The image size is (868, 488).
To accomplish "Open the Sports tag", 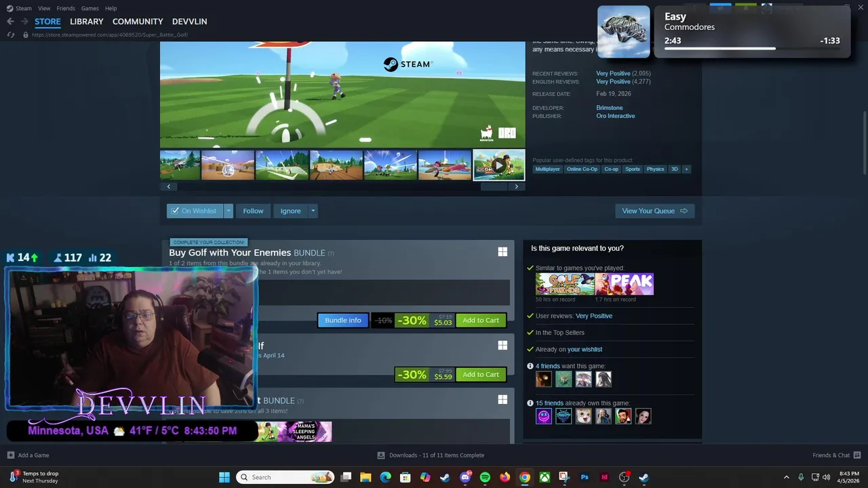I will (x=632, y=169).
